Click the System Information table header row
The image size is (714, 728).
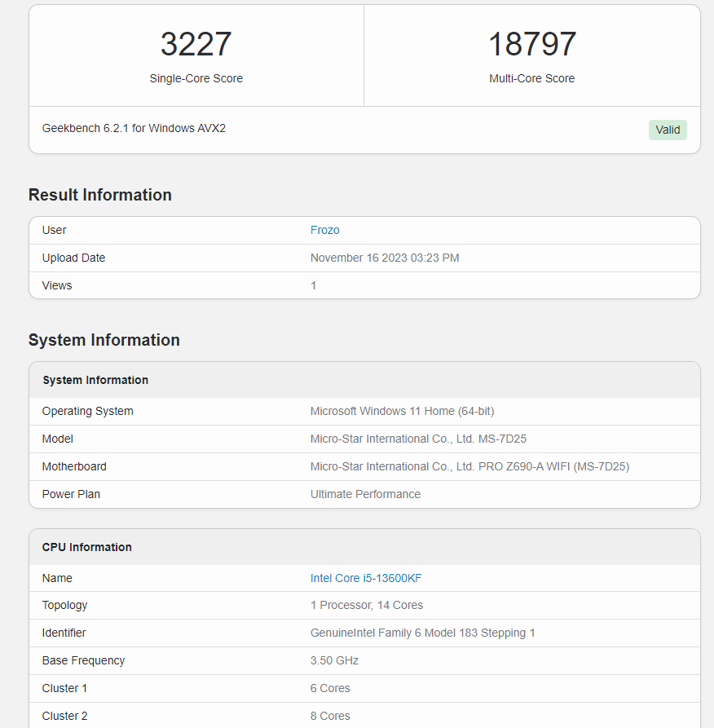[364, 380]
